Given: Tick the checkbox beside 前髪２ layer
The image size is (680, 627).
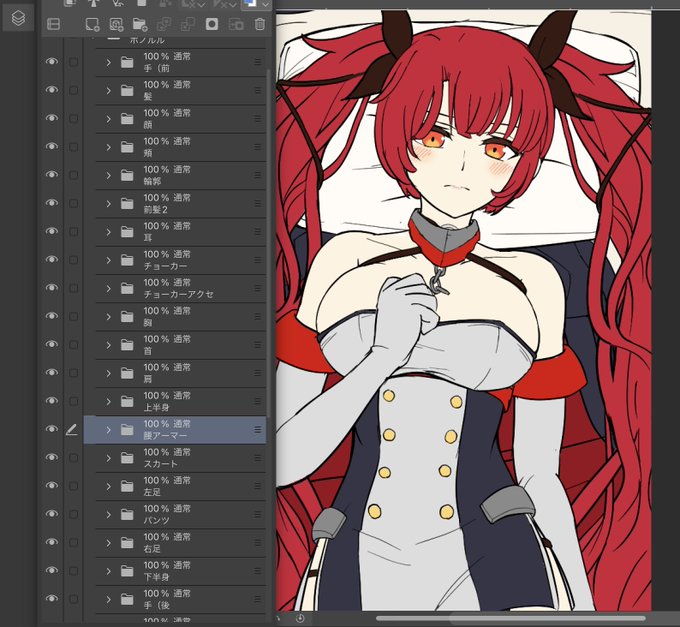Looking at the screenshot, I should tap(73, 203).
